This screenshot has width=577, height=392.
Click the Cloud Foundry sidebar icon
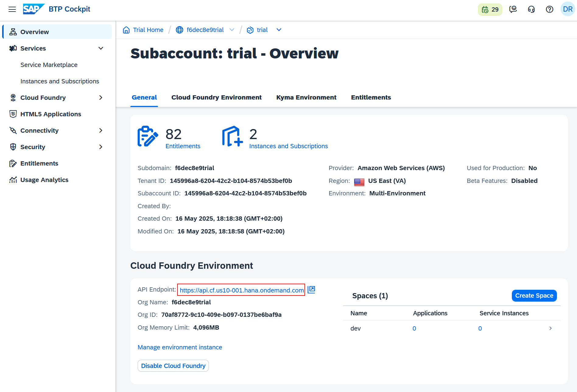(13, 98)
